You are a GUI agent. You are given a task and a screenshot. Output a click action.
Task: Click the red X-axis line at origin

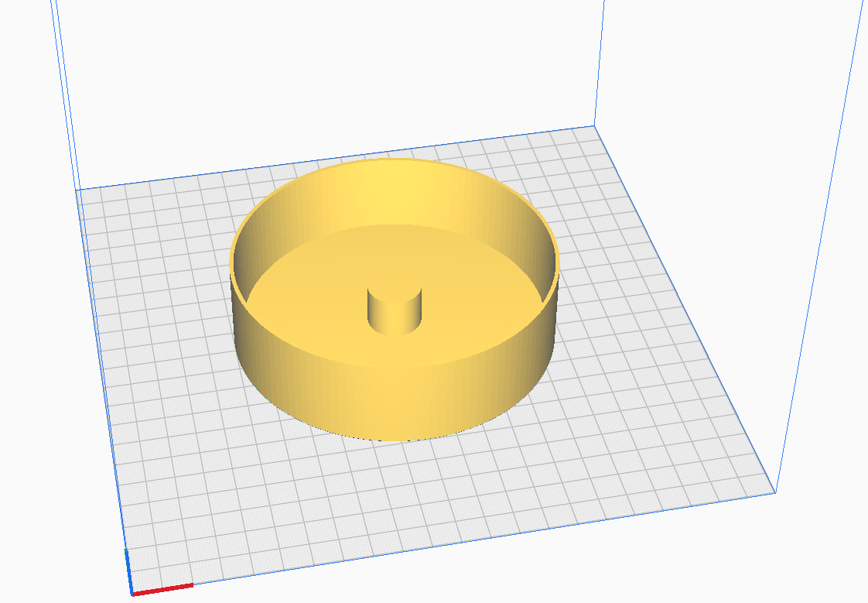[162, 589]
